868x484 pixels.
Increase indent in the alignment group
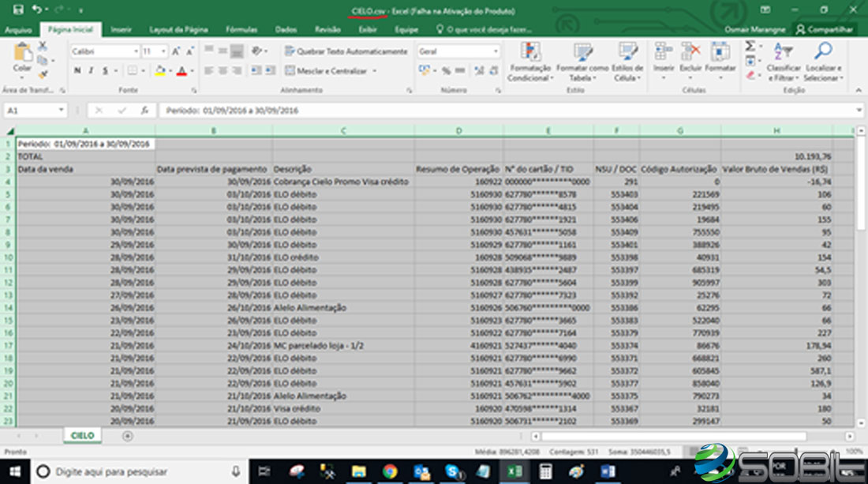(x=270, y=71)
